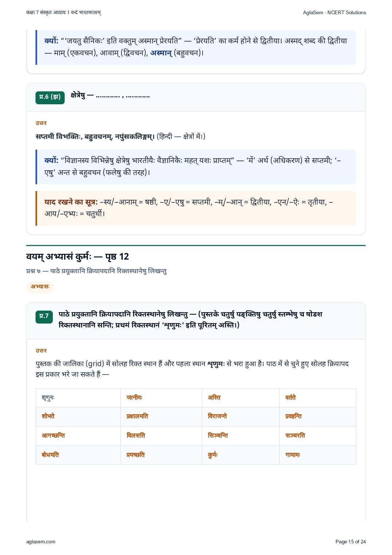The width and height of the screenshot is (392, 555).
Task: Click the अभ्यासः tag pill
Action: (x=40, y=287)
